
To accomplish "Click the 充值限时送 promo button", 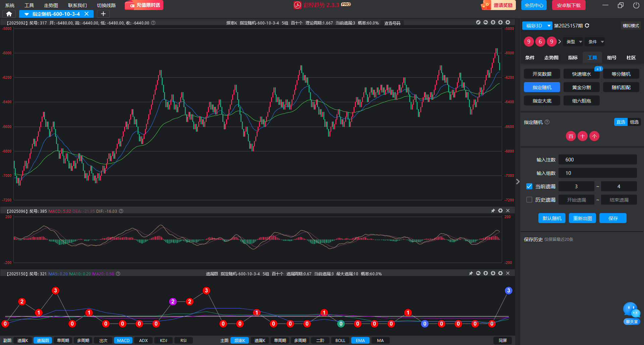I will pyautogui.click(x=144, y=5).
